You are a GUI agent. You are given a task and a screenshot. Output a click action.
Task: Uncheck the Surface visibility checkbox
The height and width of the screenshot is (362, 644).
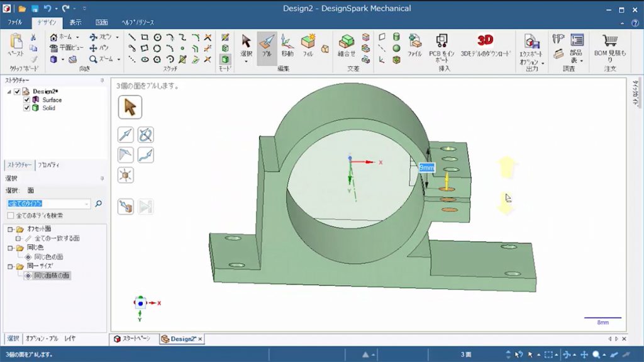[x=27, y=99]
